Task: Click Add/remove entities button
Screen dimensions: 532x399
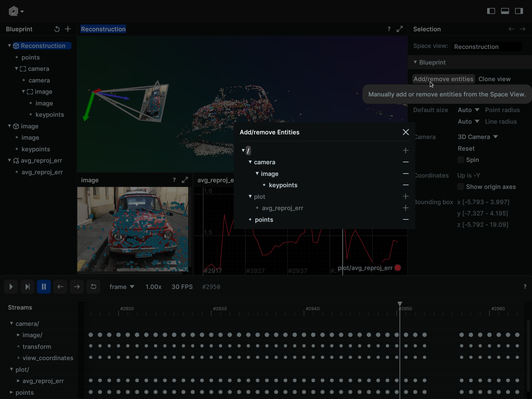Action: coord(443,79)
